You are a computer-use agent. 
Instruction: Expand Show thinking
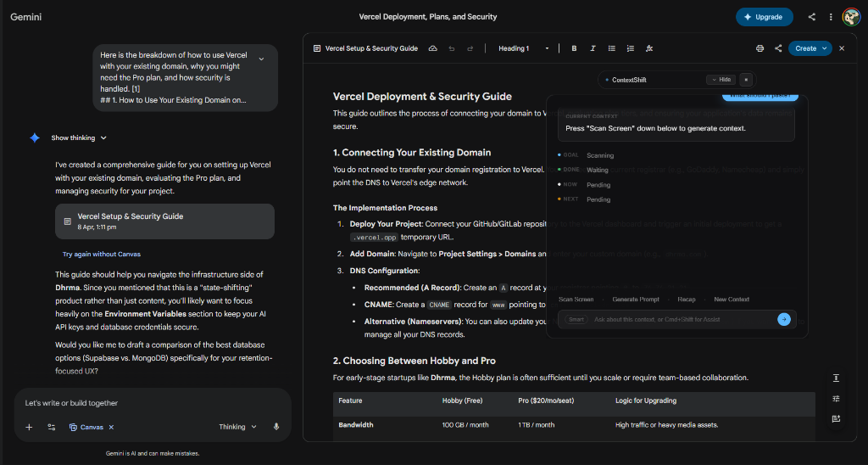(79, 138)
